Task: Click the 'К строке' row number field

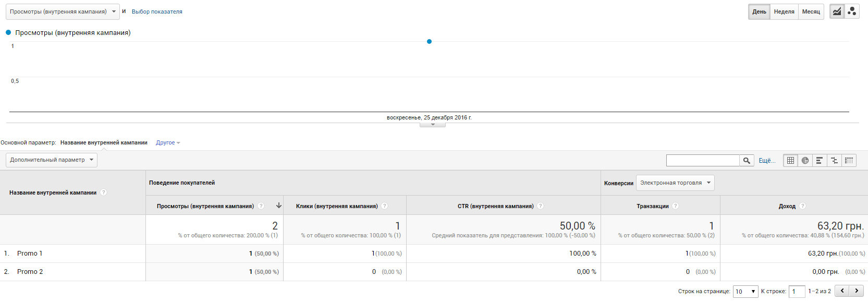Action: [797, 292]
